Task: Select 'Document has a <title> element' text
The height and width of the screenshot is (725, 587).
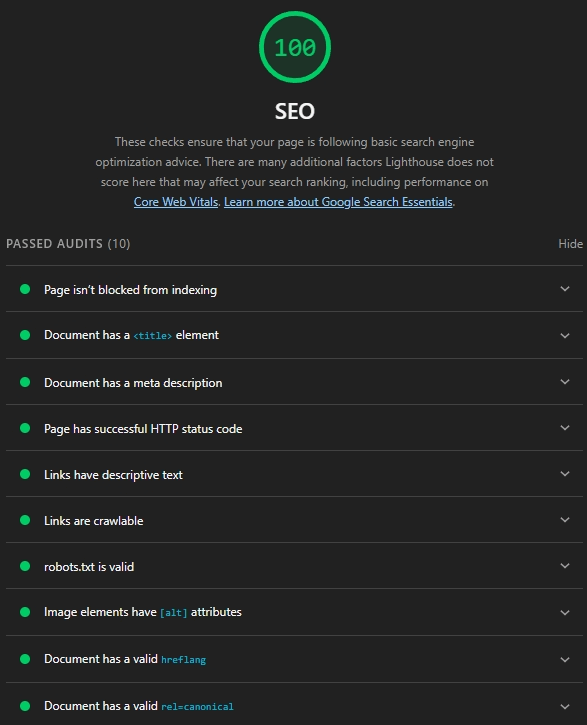Action: tap(131, 335)
